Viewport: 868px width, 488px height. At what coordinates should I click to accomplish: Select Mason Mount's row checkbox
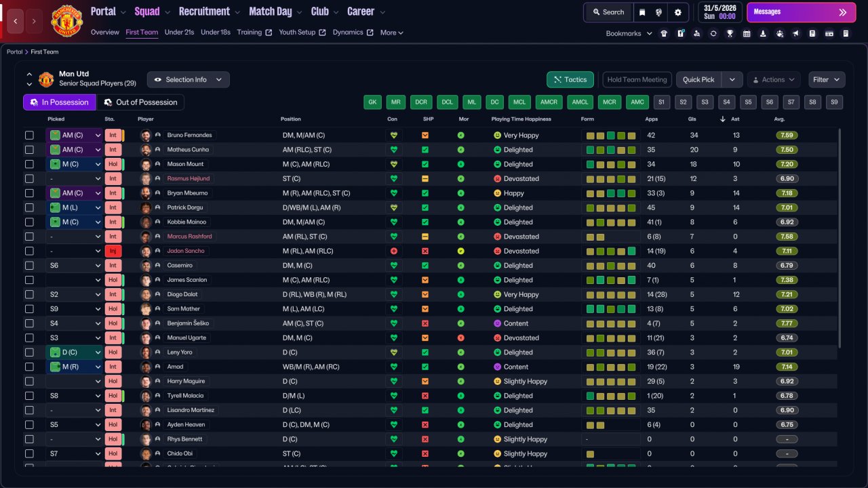point(29,164)
